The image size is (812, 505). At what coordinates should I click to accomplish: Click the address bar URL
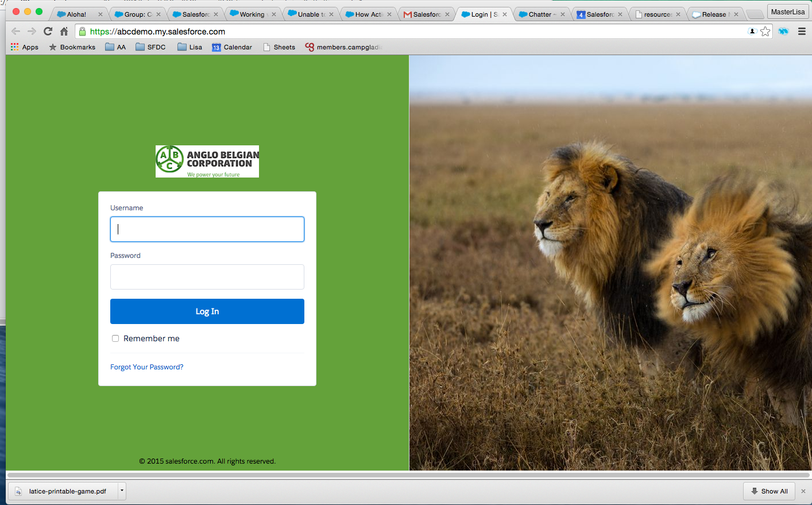tap(157, 32)
